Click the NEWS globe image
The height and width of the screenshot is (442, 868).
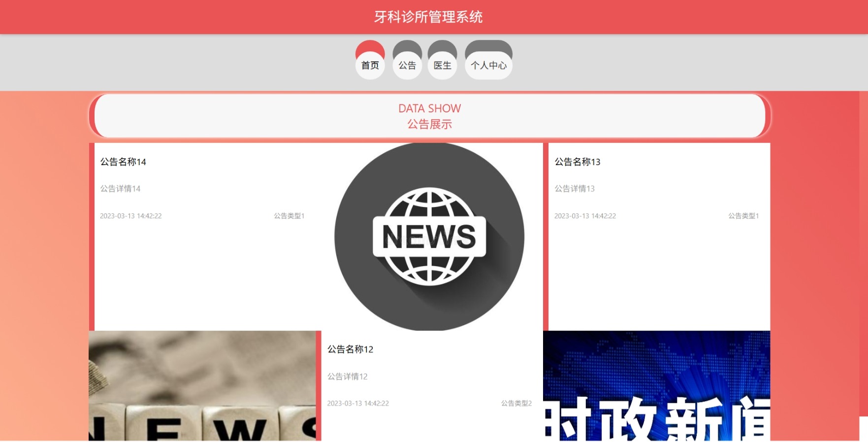(429, 237)
